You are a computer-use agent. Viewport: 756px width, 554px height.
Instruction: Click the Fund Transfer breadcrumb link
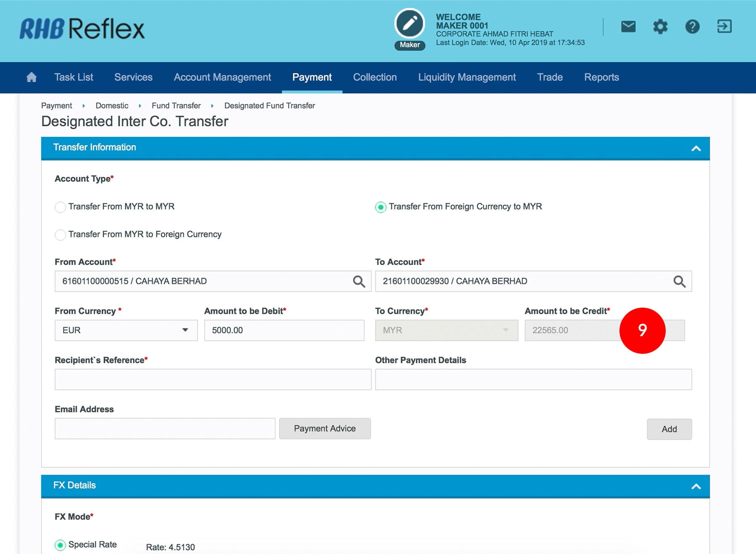(176, 106)
